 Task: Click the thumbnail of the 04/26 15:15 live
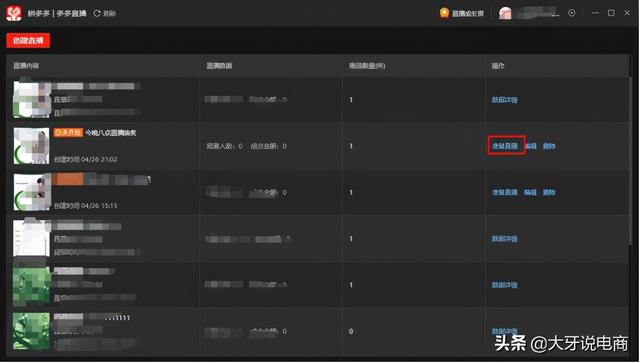click(31, 192)
